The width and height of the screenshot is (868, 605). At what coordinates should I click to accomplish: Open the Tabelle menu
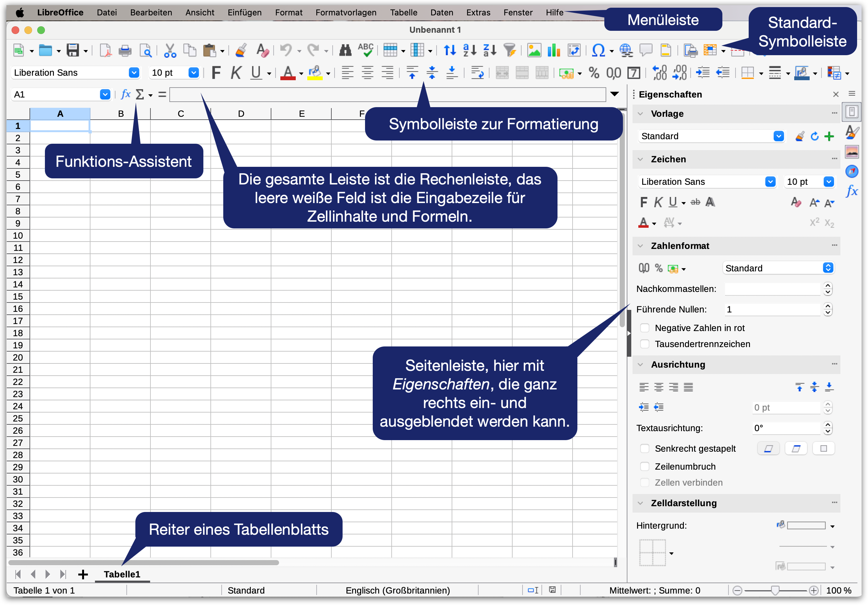pos(404,13)
